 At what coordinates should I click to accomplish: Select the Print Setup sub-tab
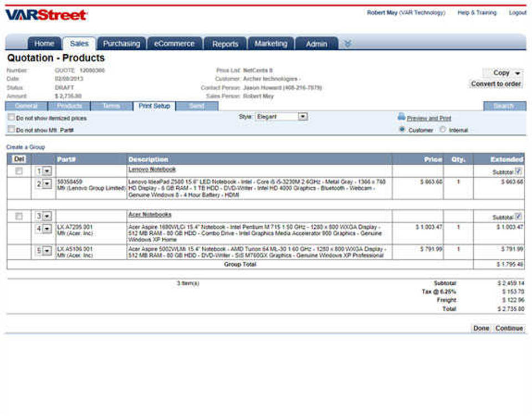pos(155,106)
